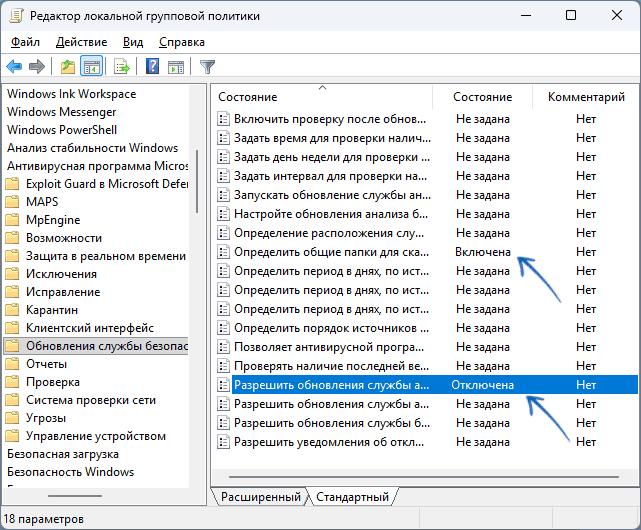The width and height of the screenshot is (641, 530).
Task: Switch to the Расширенный tab
Action: coord(260,496)
